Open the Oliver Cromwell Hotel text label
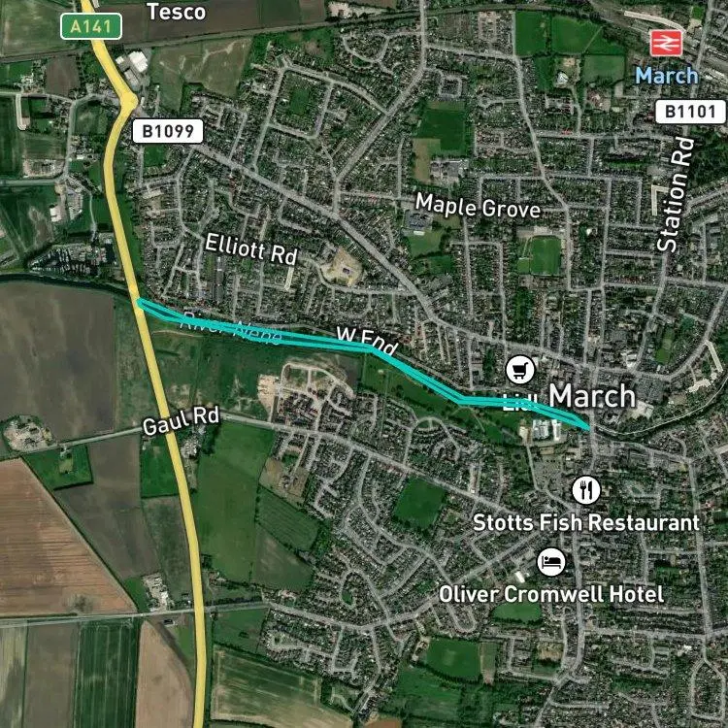Screen dimensions: 728x728 (x=551, y=594)
